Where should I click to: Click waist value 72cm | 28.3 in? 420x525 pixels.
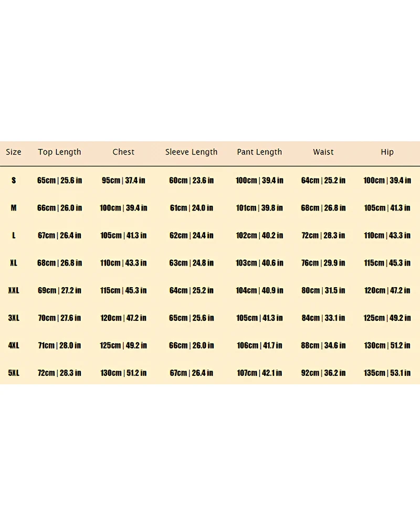pos(323,235)
